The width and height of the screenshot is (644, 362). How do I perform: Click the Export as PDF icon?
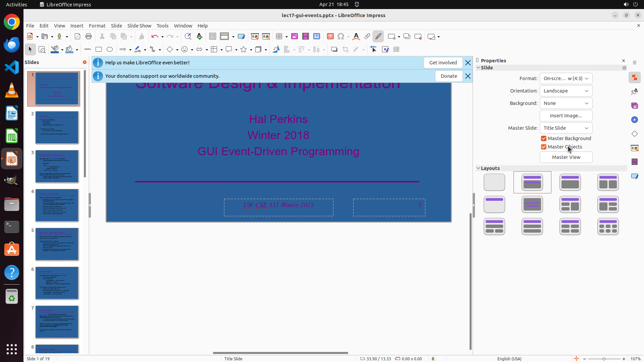(77, 37)
